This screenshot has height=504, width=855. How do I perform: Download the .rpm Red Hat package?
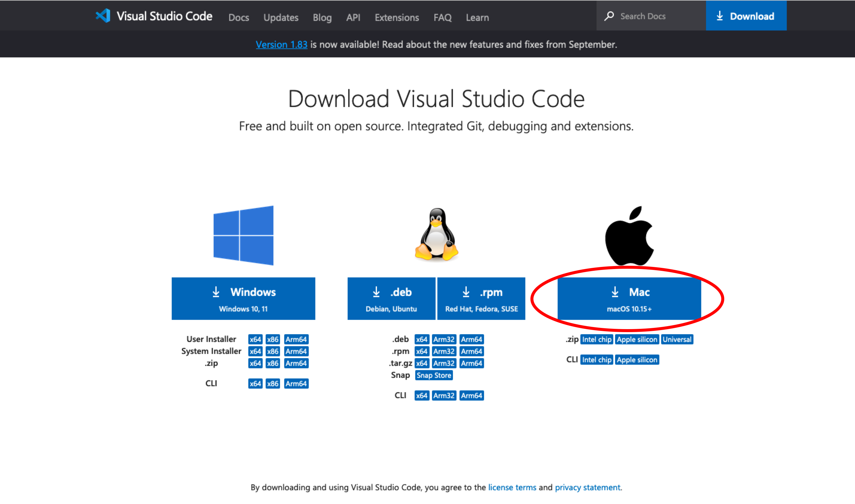(x=481, y=299)
